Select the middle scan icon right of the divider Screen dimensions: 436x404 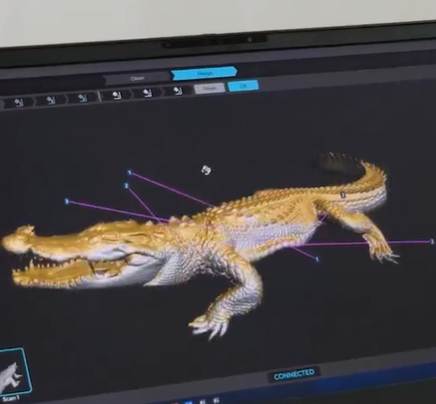pyautogui.click(x=147, y=93)
